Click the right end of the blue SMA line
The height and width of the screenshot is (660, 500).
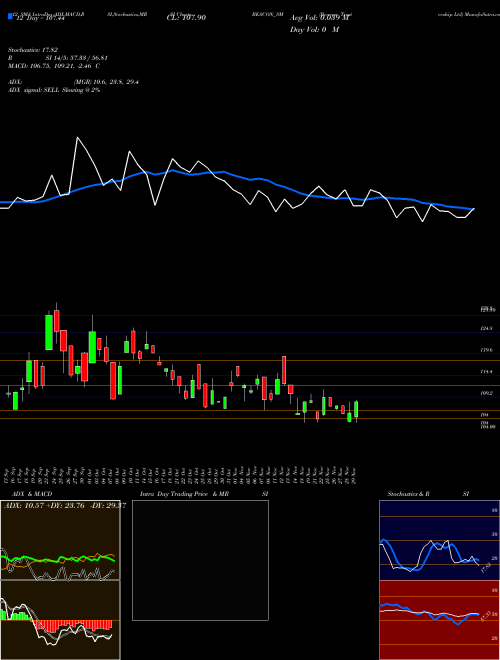473,209
